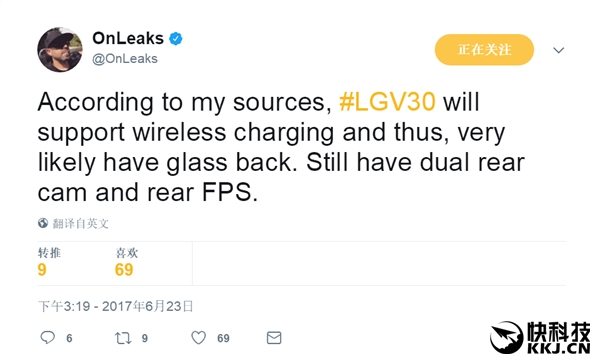This screenshot has width=600, height=364.
Task: Click the blue verified badge
Action: [176, 39]
